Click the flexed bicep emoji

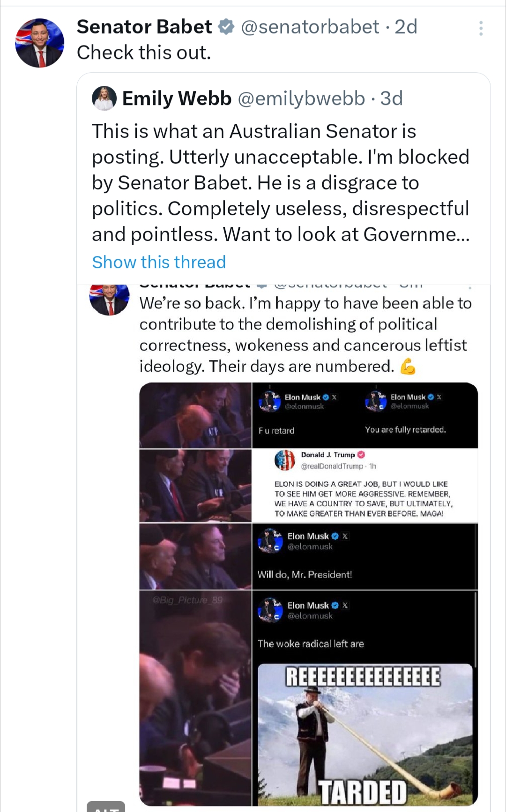408,367
